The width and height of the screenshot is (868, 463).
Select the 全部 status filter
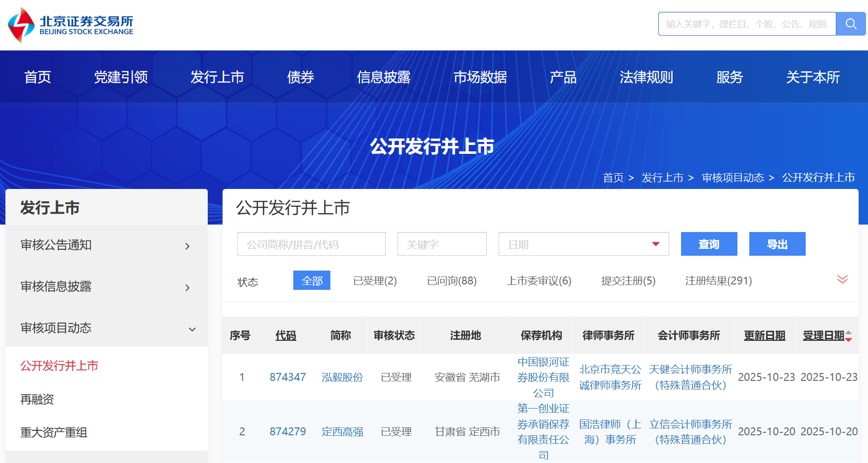pos(312,280)
